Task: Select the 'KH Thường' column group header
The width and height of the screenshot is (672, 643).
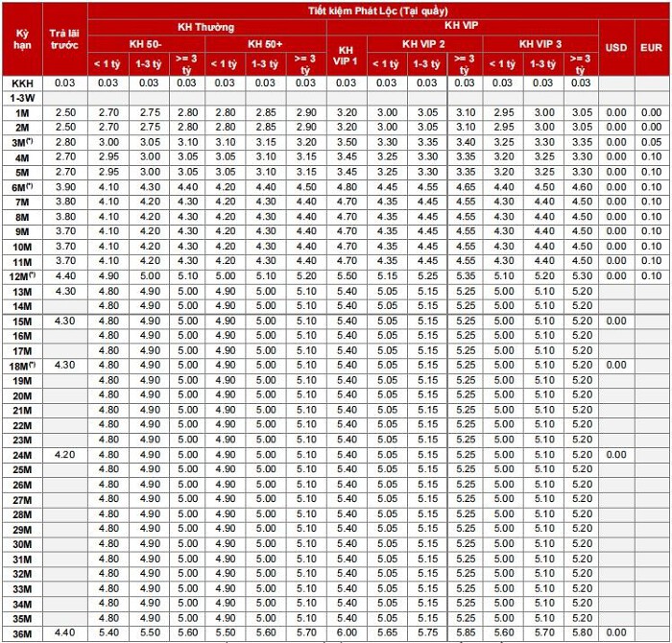Action: [206, 28]
